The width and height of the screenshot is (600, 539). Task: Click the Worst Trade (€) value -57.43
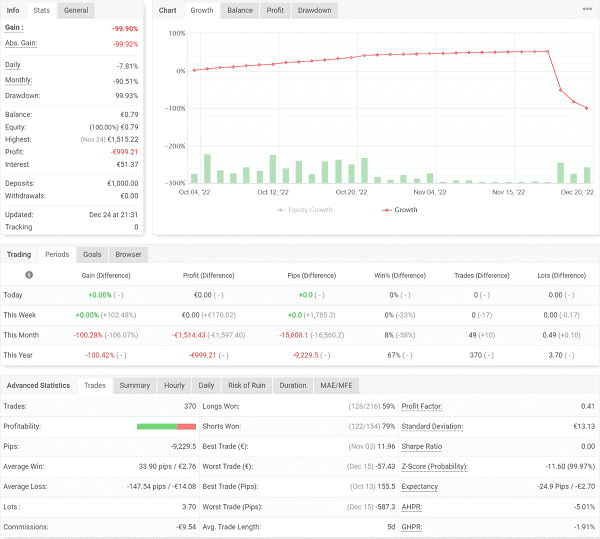coord(386,466)
